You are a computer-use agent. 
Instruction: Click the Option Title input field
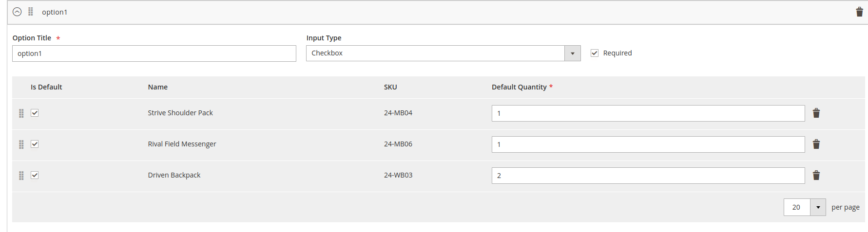click(154, 54)
